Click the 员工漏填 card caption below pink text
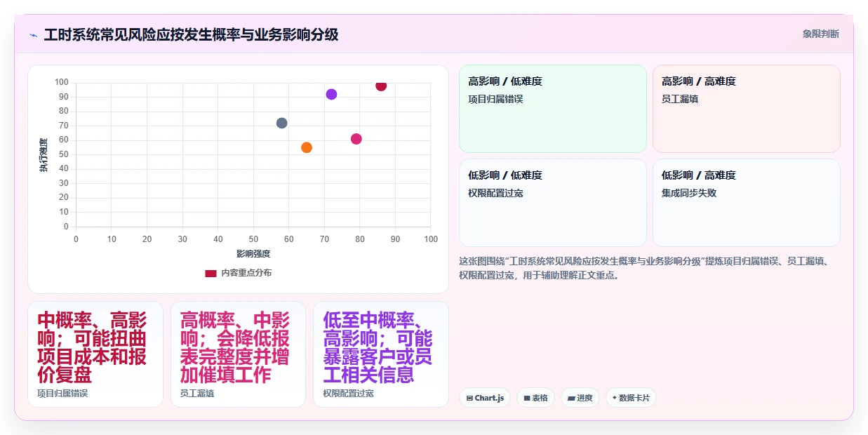Image resolution: width=868 pixels, height=435 pixels. pos(197,394)
